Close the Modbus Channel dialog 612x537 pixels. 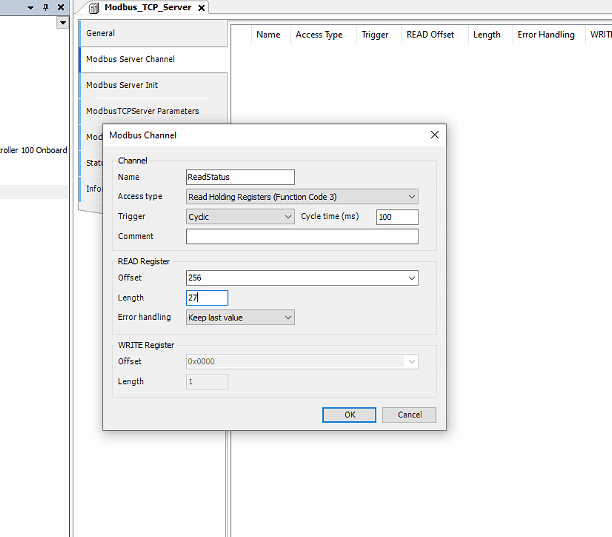(x=434, y=135)
